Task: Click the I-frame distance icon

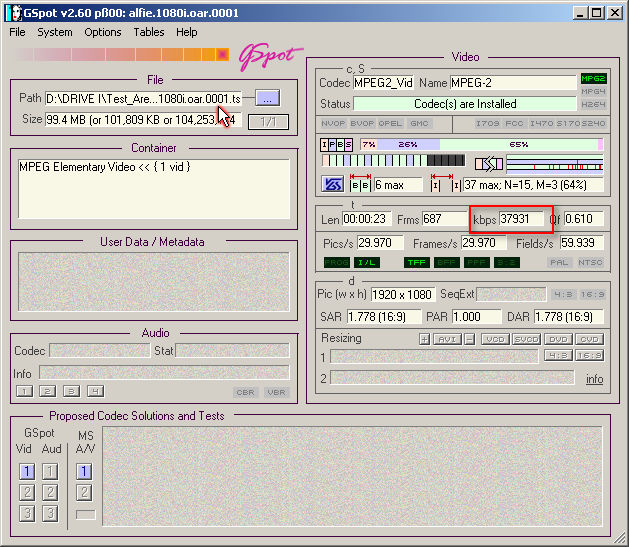Action: click(445, 183)
